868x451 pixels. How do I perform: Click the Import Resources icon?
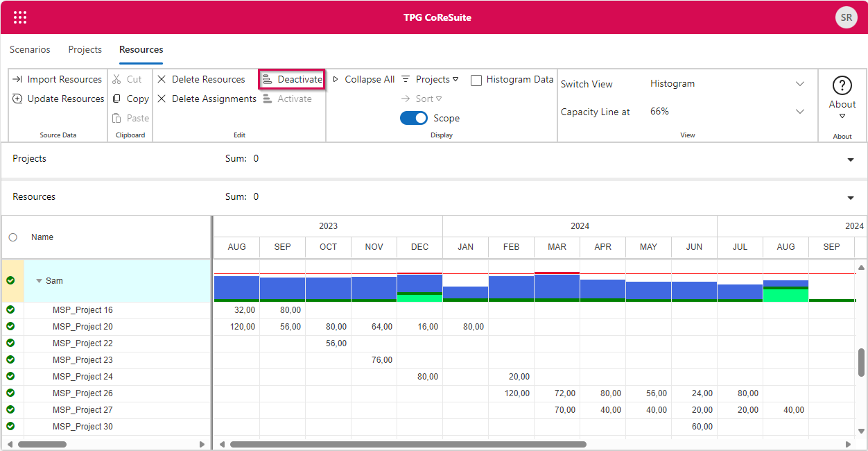[18, 80]
